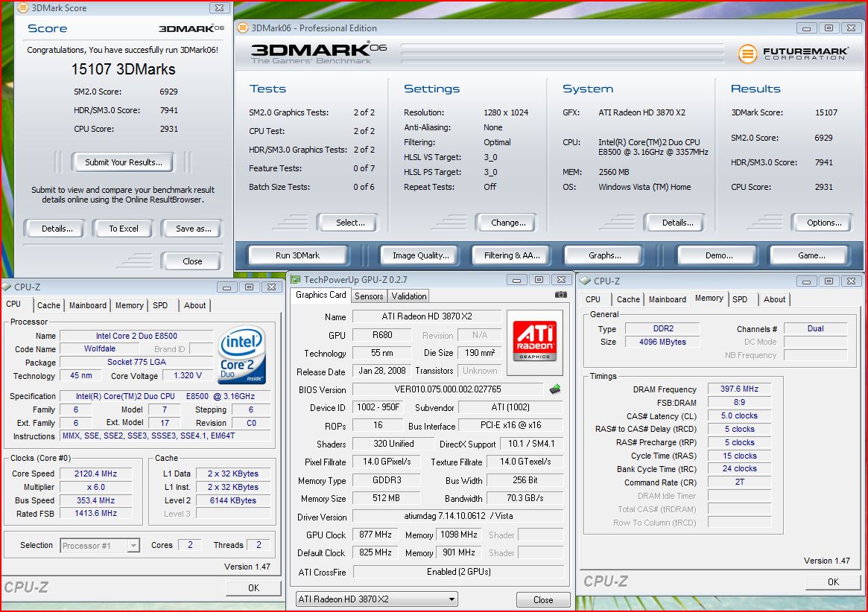Select Graphics Card tab in GPU-Z
The height and width of the screenshot is (612, 868).
pyautogui.click(x=320, y=295)
